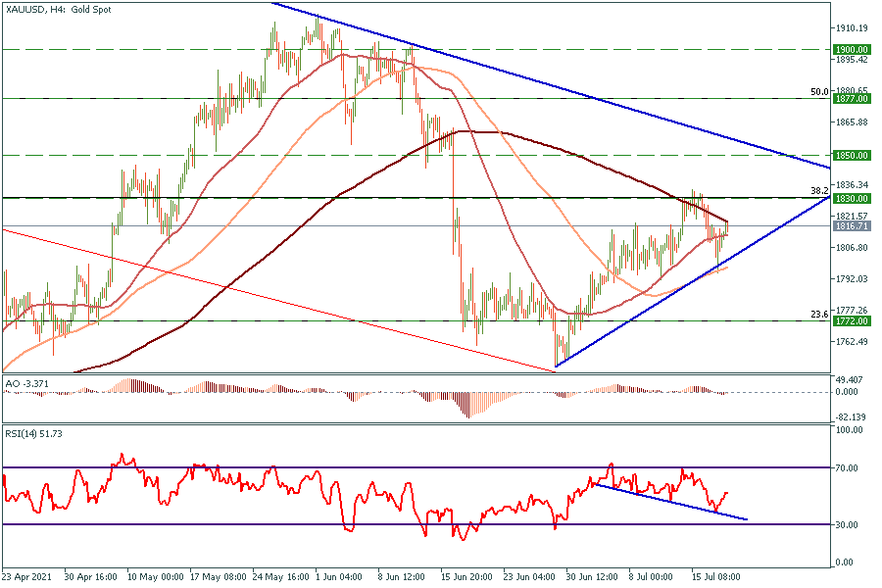The height and width of the screenshot is (588, 882).
Task: Select the 38.2 Fibonacci level label
Action: [820, 190]
